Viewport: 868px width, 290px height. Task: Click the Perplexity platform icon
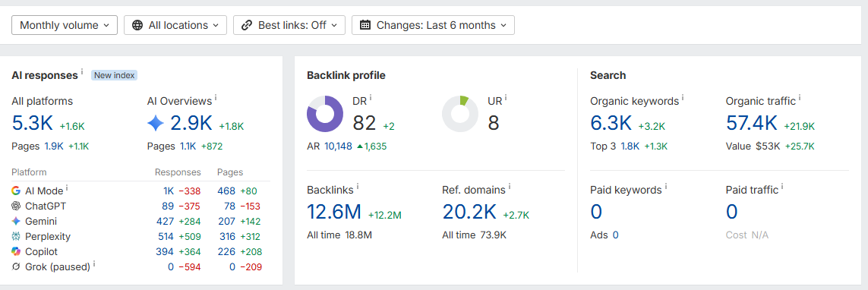click(16, 236)
